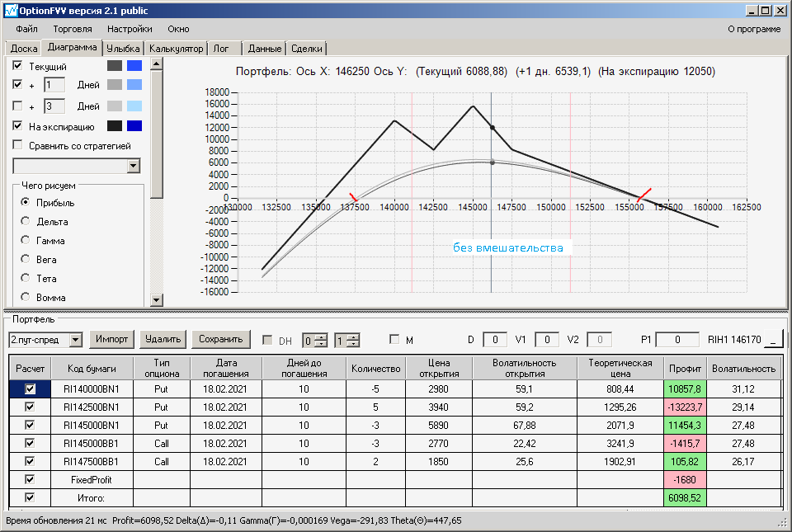Switch to the Улыбка tab
The image size is (792, 532).
click(x=123, y=49)
